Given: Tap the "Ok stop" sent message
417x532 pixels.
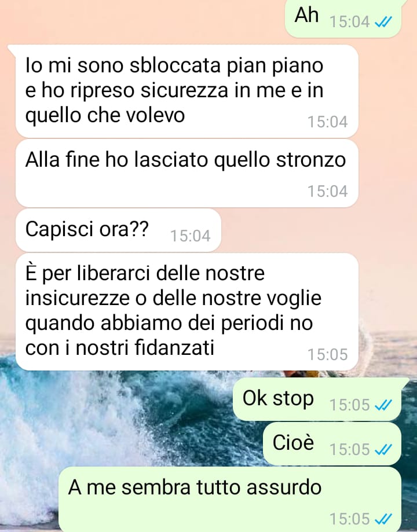Looking at the screenshot, I should click(x=317, y=399).
